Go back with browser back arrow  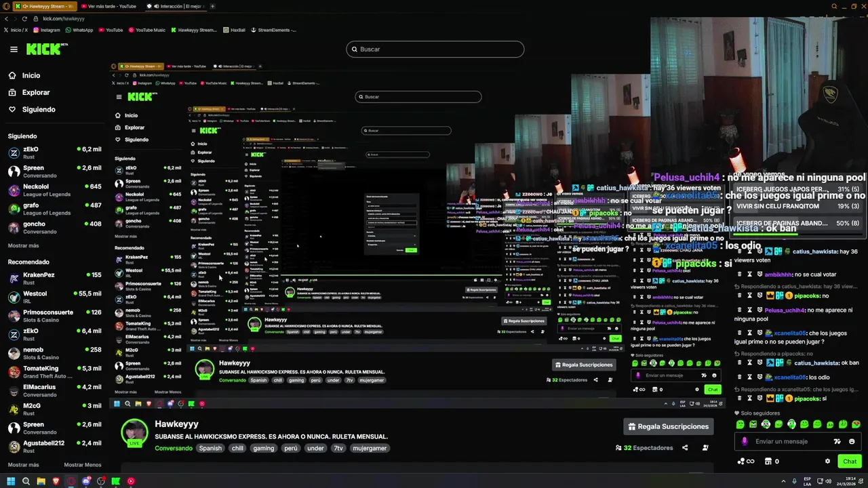click(6, 18)
